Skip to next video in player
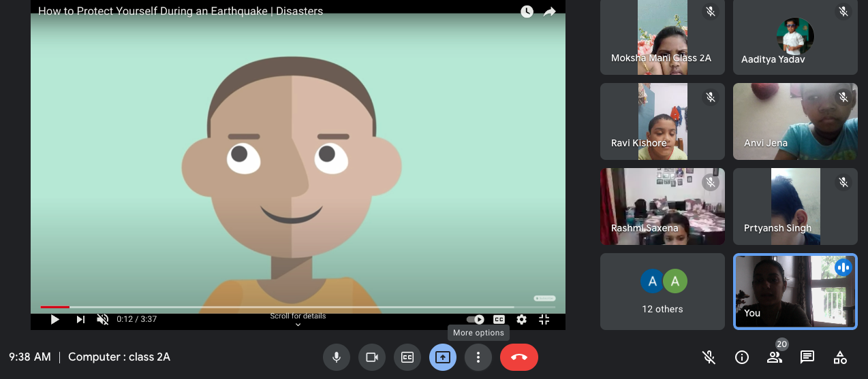Image resolution: width=868 pixels, height=379 pixels. point(80,319)
